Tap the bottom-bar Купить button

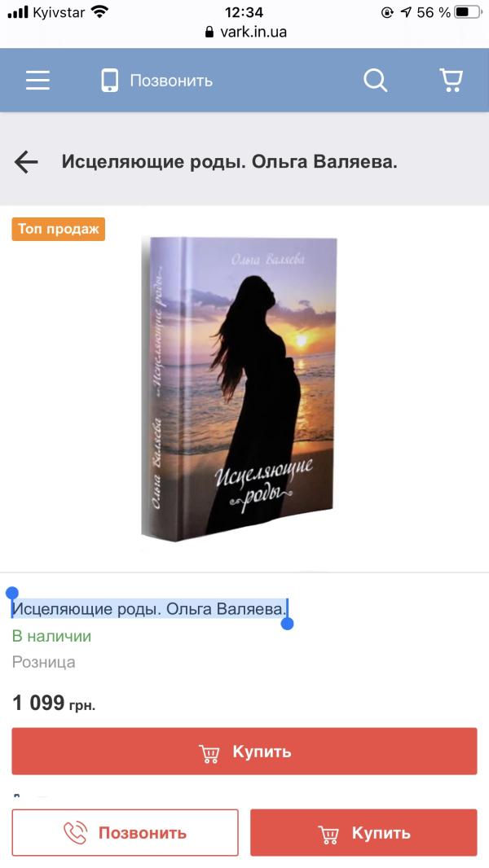[x=363, y=832]
